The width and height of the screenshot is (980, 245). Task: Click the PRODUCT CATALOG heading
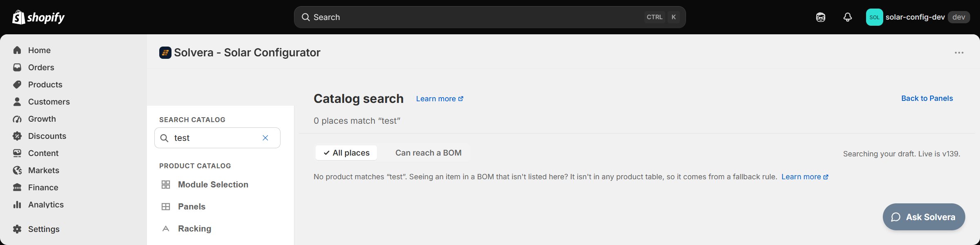point(195,166)
